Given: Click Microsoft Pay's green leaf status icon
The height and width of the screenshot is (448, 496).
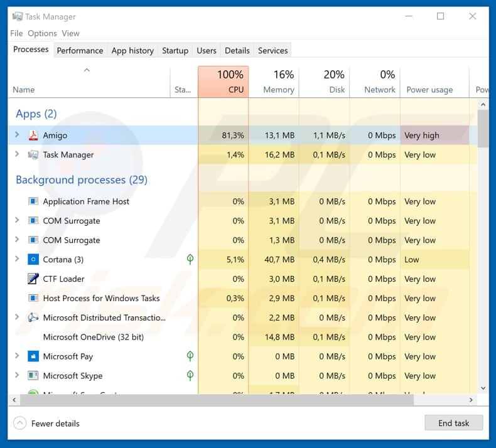Looking at the screenshot, I should pyautogui.click(x=190, y=356).
